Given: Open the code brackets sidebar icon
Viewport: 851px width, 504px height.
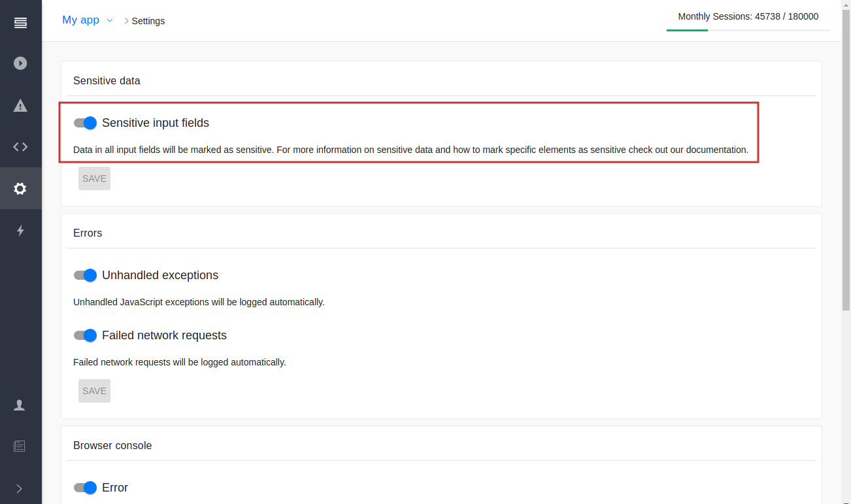Looking at the screenshot, I should (x=20, y=146).
